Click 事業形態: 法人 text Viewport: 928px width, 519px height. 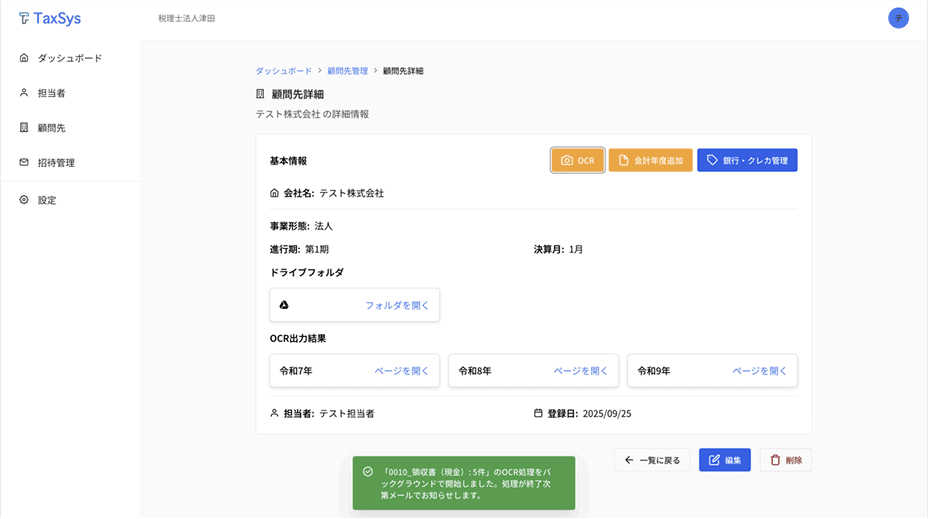point(301,226)
